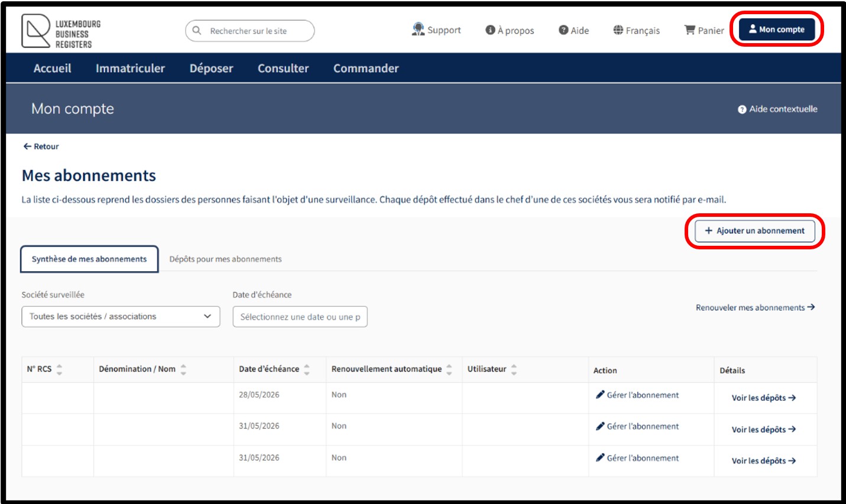Open the Déposer menu

coord(211,69)
